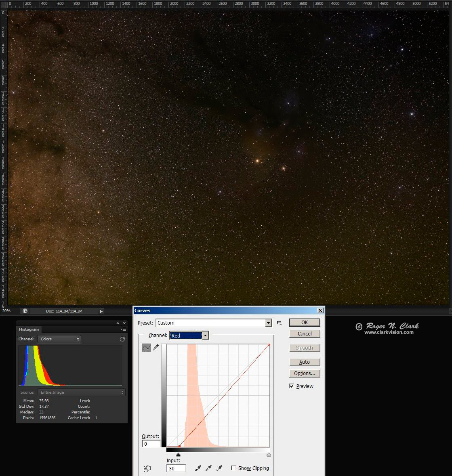Select the Histogram panel tab
The height and width of the screenshot is (476, 452).
pyautogui.click(x=29, y=329)
